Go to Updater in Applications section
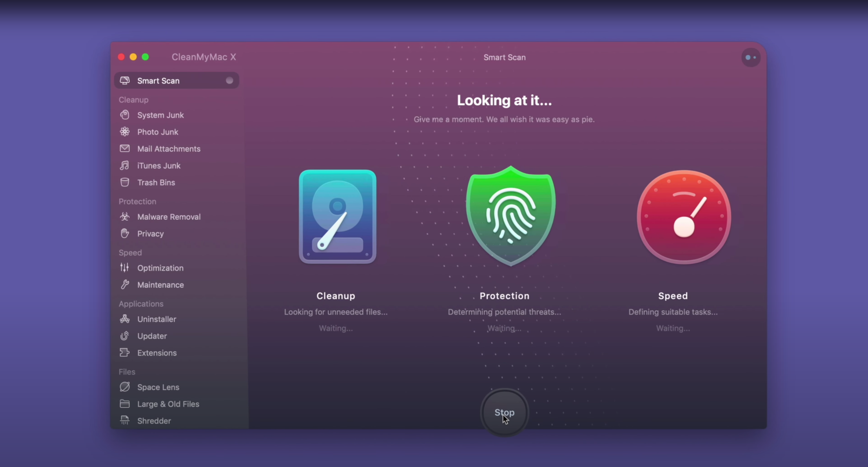The image size is (868, 467). (152, 336)
